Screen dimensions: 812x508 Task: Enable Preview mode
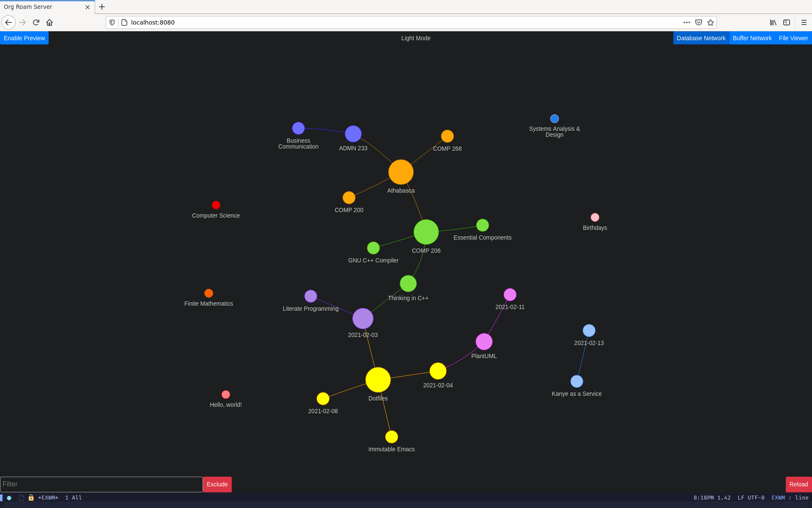(25, 38)
